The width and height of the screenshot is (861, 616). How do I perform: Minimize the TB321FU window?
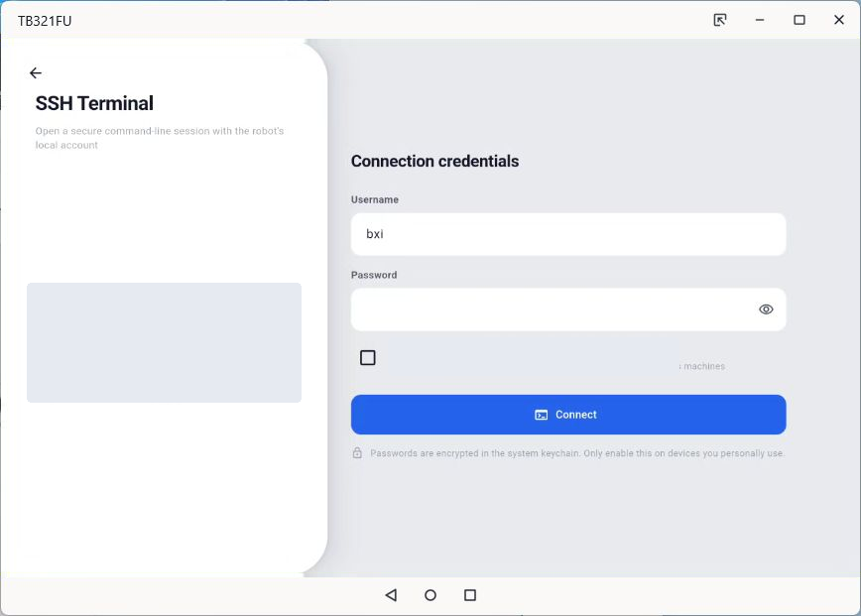[760, 20]
